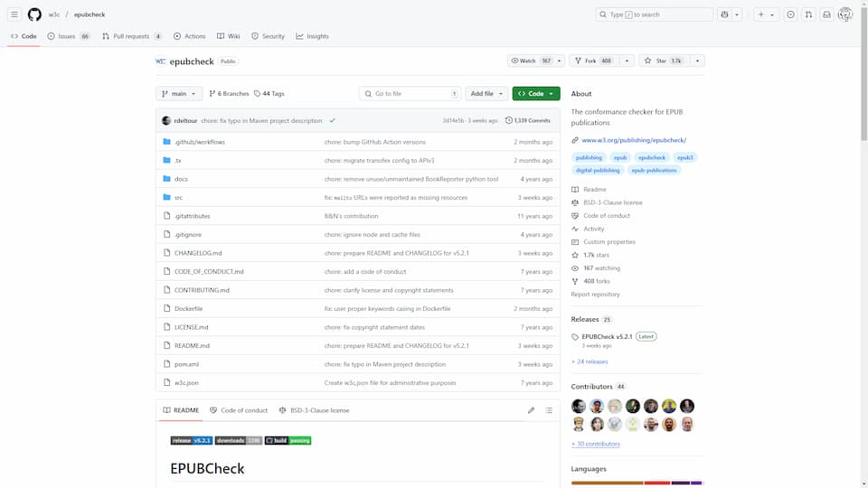Go to GitHub home via Octocat logo

click(x=34, y=14)
